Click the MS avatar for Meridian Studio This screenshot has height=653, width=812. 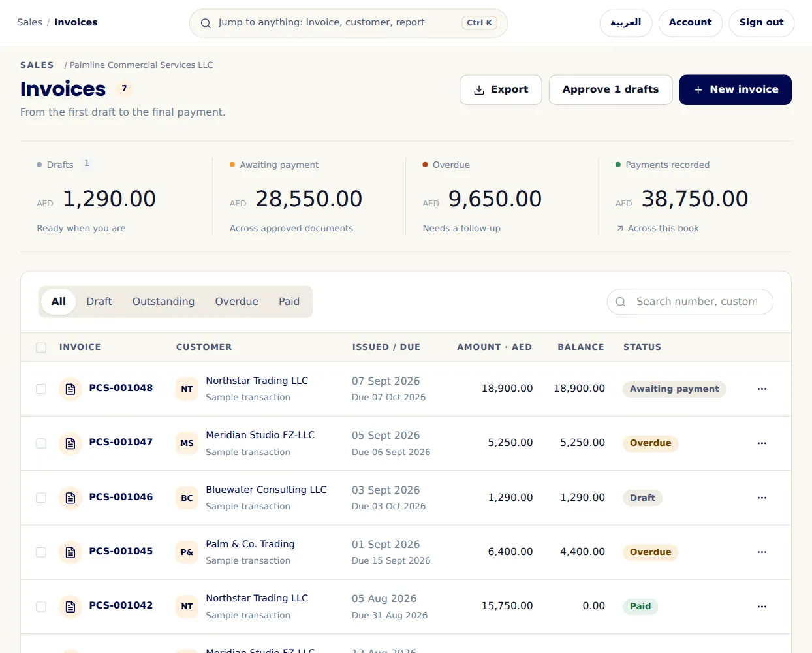[x=187, y=443]
